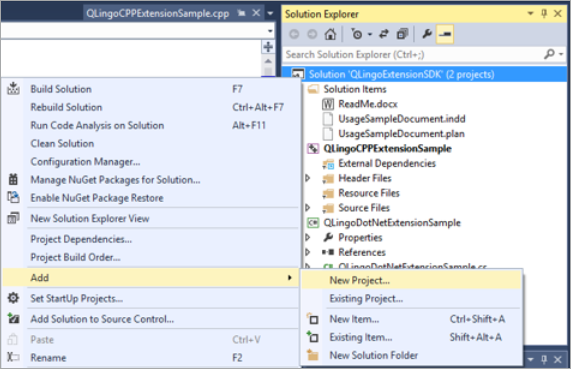Click in the Search Solution Explorer field
This screenshot has width=571, height=369.
[x=413, y=54]
